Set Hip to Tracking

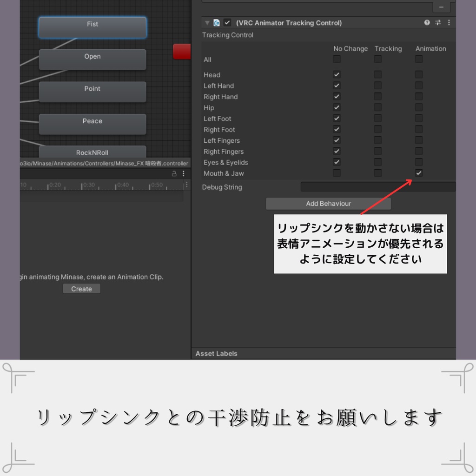(377, 107)
